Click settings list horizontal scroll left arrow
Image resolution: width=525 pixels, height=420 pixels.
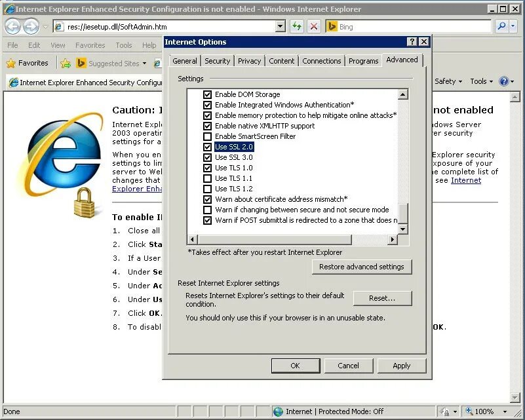(192, 239)
